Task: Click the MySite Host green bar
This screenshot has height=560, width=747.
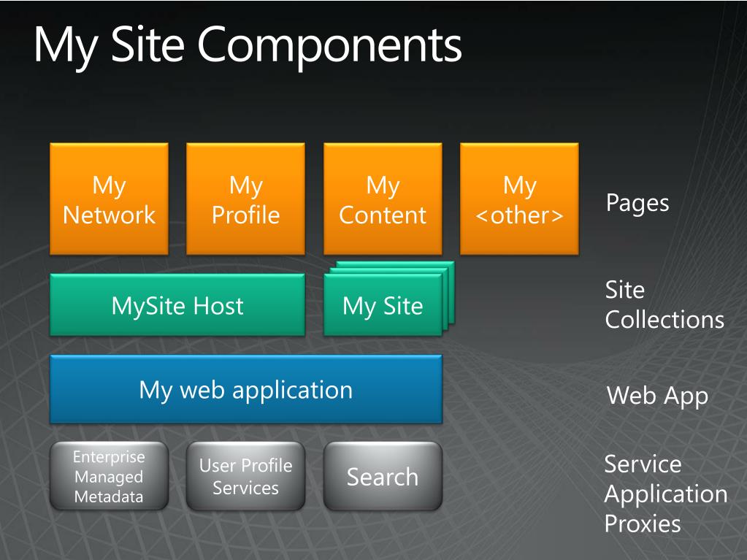Action: click(177, 304)
